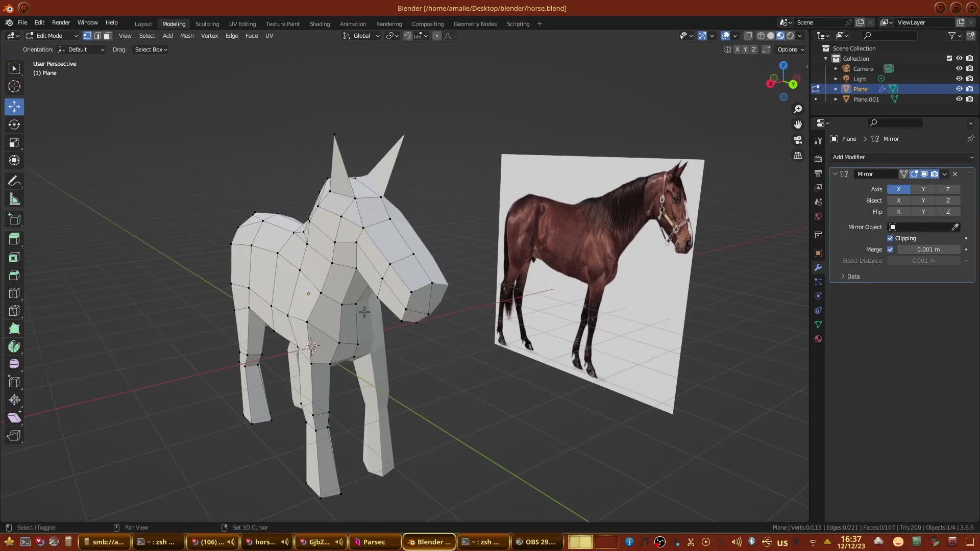Switch to the Sculpting workspace tab

[207, 24]
